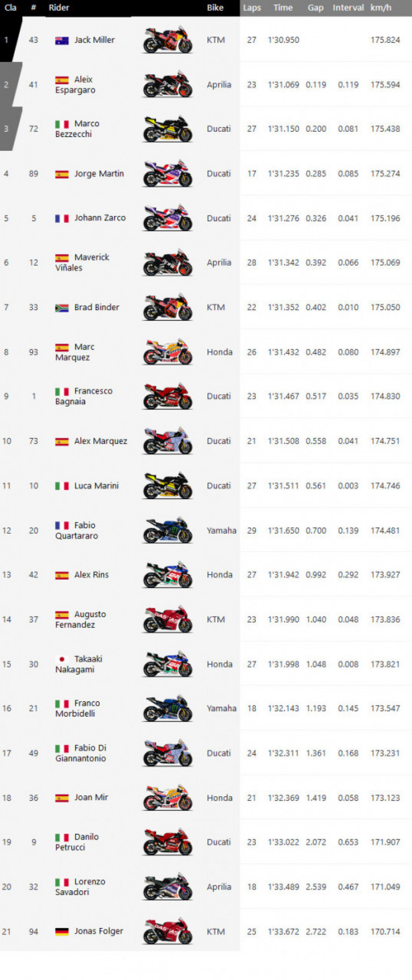412x980 pixels.
Task: Click the Japanese flag by Takaaki Nakagami
Action: [x=62, y=659]
